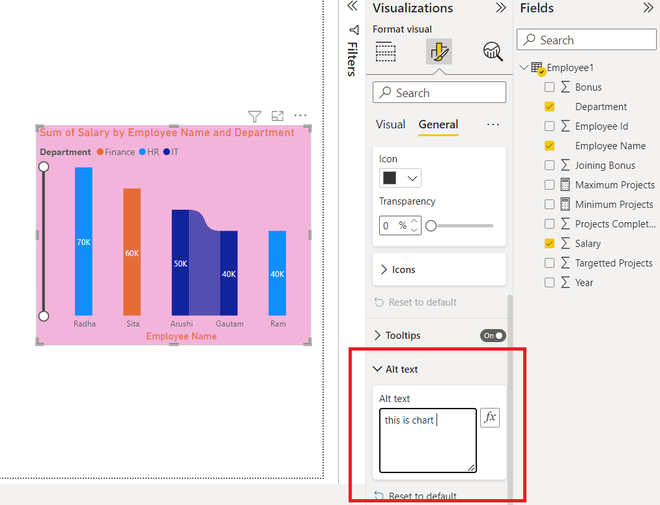Select the Format visual paintbrush icon
This screenshot has width=660, height=505.
[x=439, y=52]
